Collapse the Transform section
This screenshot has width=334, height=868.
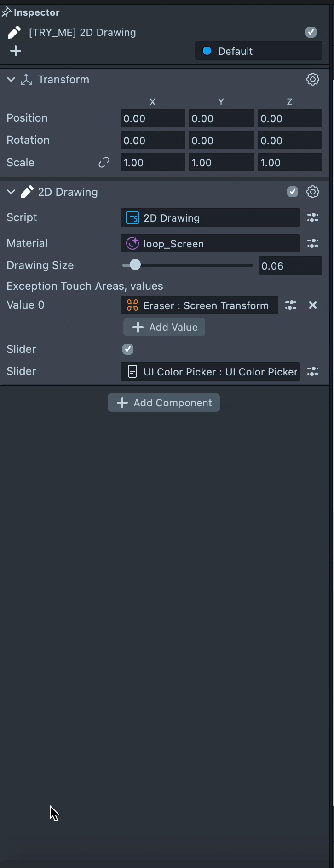(11, 80)
